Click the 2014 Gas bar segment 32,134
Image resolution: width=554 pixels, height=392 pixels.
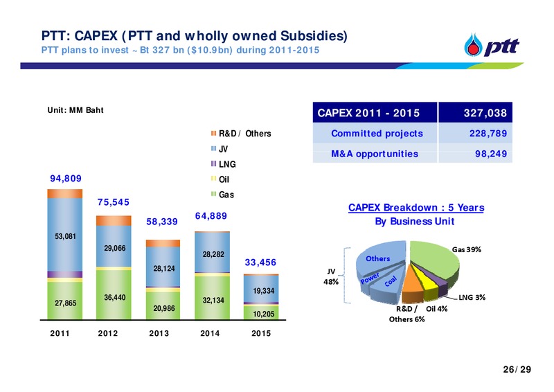pyautogui.click(x=213, y=298)
